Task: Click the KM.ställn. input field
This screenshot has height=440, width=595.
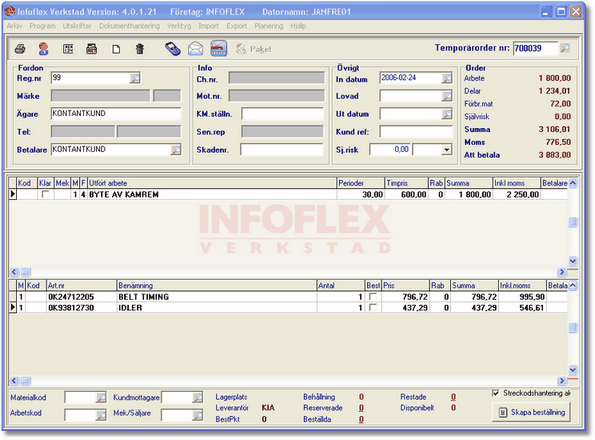Action: [282, 114]
